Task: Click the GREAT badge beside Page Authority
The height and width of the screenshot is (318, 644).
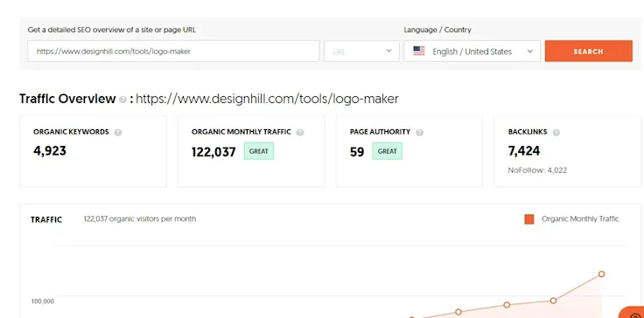Action: pyautogui.click(x=388, y=151)
